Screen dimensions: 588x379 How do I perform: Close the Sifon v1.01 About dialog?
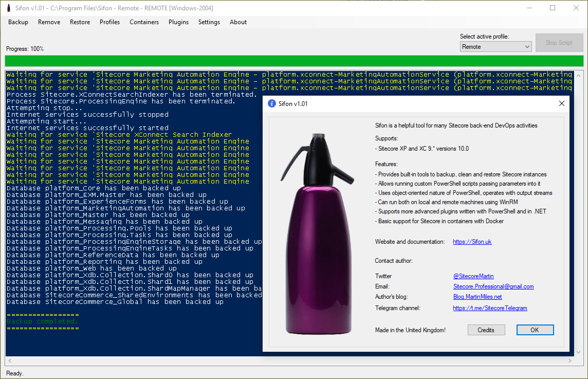[x=561, y=103]
